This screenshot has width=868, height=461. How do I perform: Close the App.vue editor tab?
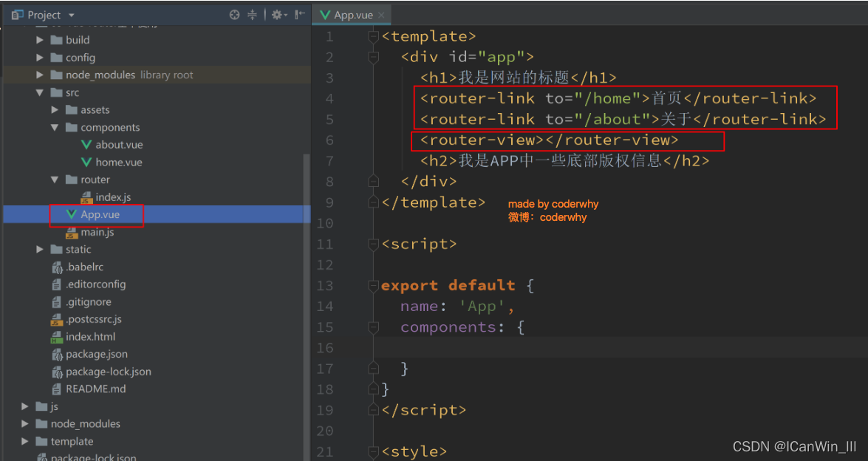(x=381, y=16)
